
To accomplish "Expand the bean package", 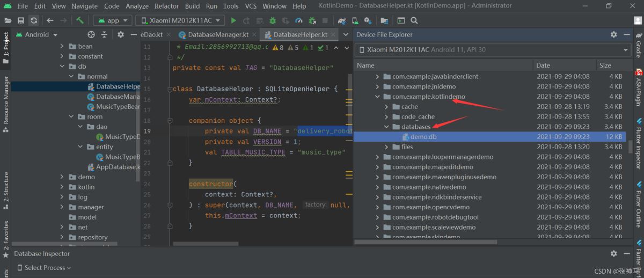I will [x=62, y=46].
